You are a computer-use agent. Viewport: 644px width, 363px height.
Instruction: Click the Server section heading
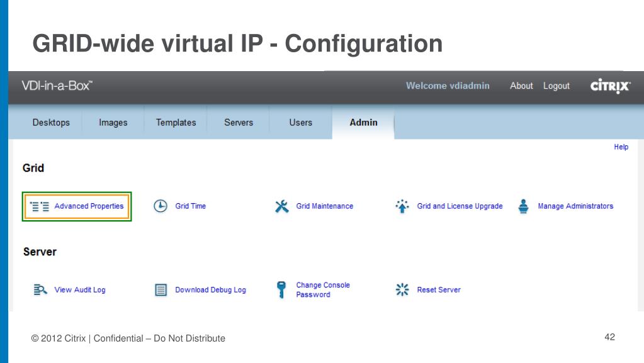click(x=40, y=252)
